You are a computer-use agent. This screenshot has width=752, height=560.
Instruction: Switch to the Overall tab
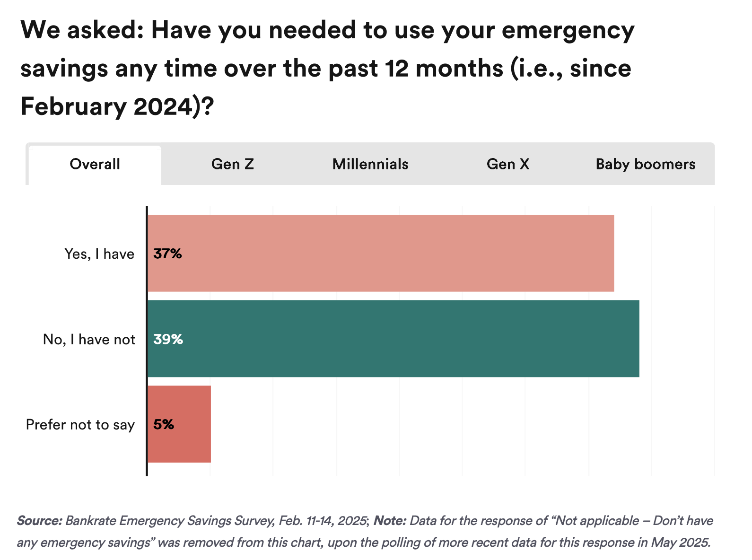point(95,164)
